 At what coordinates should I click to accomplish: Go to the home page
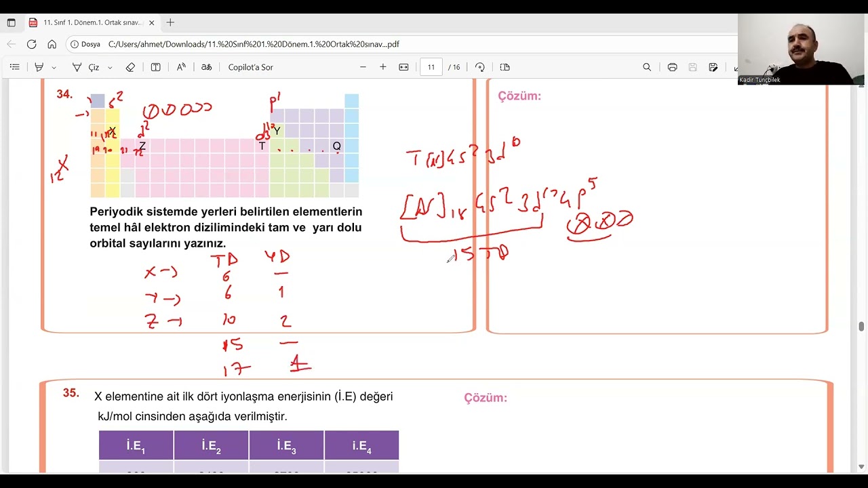coord(52,44)
